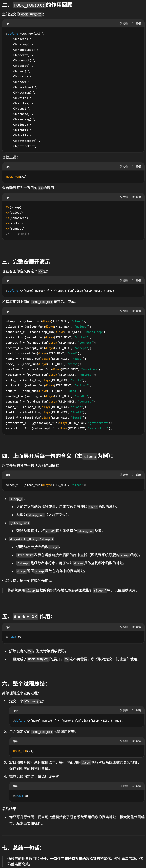Copy the block ending with 以此类推 comment
The height and width of the screenshot is (868, 146).
pos(124,197)
